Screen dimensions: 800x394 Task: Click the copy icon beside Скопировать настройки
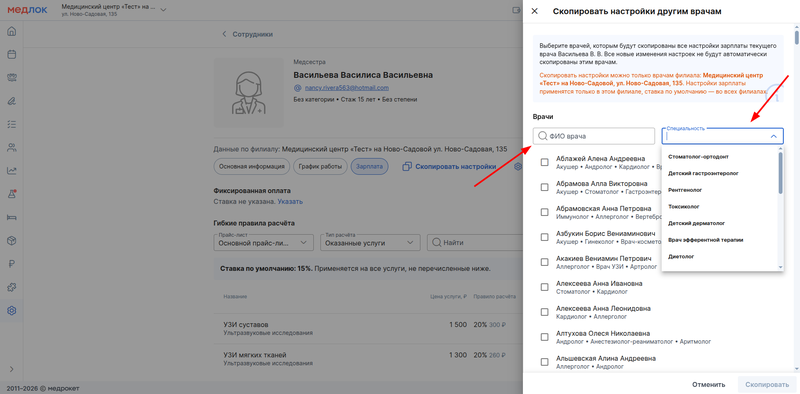[x=407, y=166]
